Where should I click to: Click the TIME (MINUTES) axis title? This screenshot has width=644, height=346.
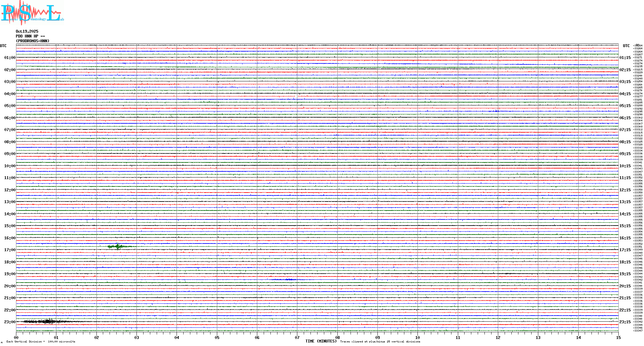pos(321,341)
